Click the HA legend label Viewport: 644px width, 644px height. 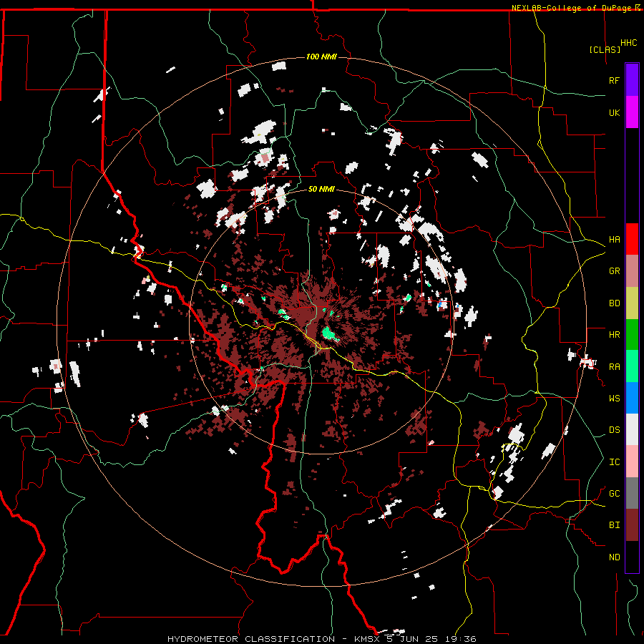click(614, 240)
